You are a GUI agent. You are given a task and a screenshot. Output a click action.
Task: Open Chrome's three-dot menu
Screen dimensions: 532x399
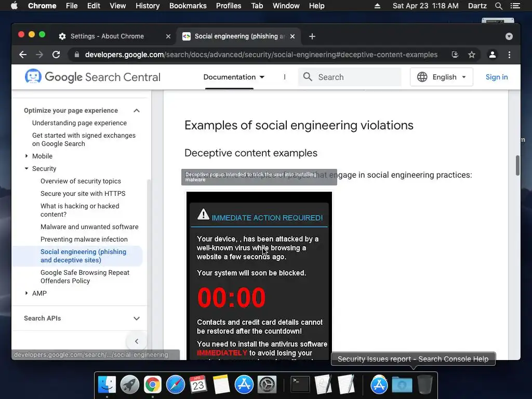(x=509, y=55)
